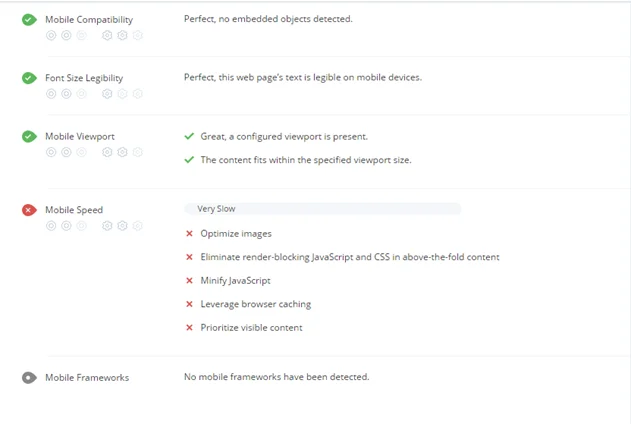Select middle gear icon under Mobile Speed

coord(122,226)
